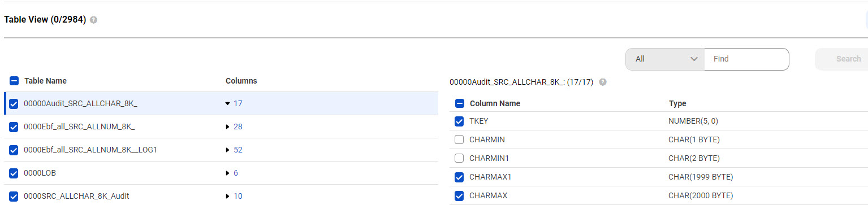Click the help icon next to 00000Audit_SRC_ALLCHAR_8K_: (17/17)
This screenshot has height=205, width=868.
point(603,82)
